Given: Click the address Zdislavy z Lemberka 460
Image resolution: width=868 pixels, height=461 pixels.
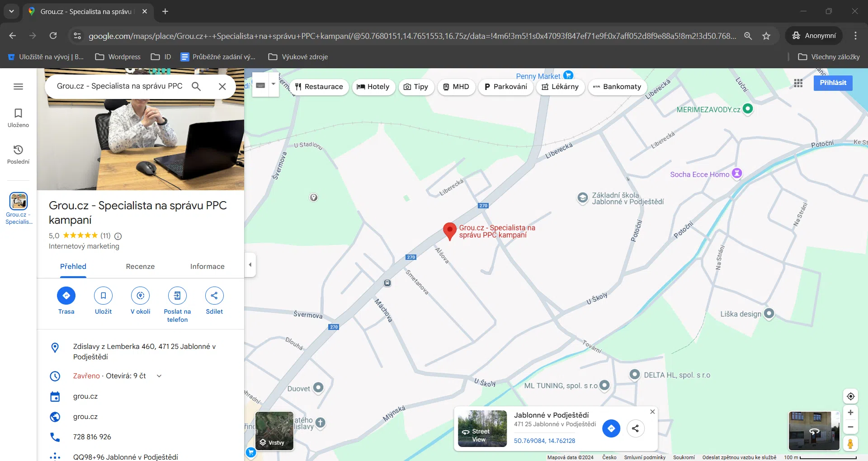Looking at the screenshot, I should 144,352.
